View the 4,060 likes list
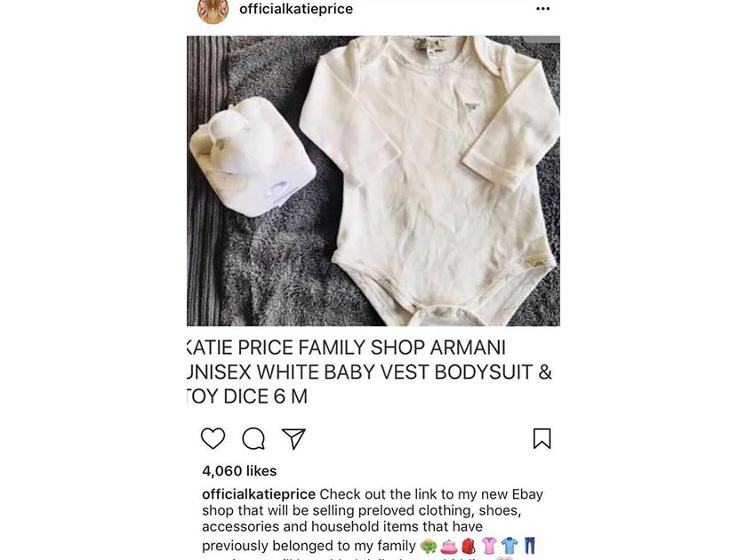Image resolution: width=747 pixels, height=560 pixels. tap(239, 471)
